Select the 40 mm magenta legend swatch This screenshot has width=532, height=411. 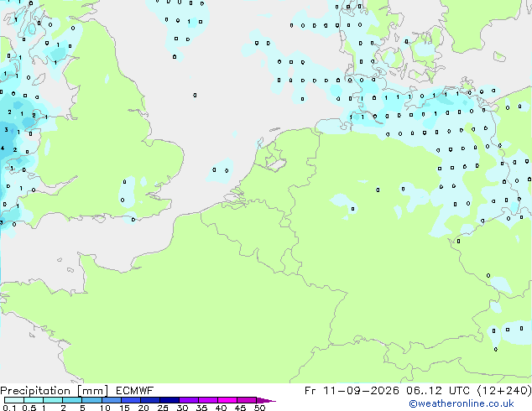click(227, 400)
